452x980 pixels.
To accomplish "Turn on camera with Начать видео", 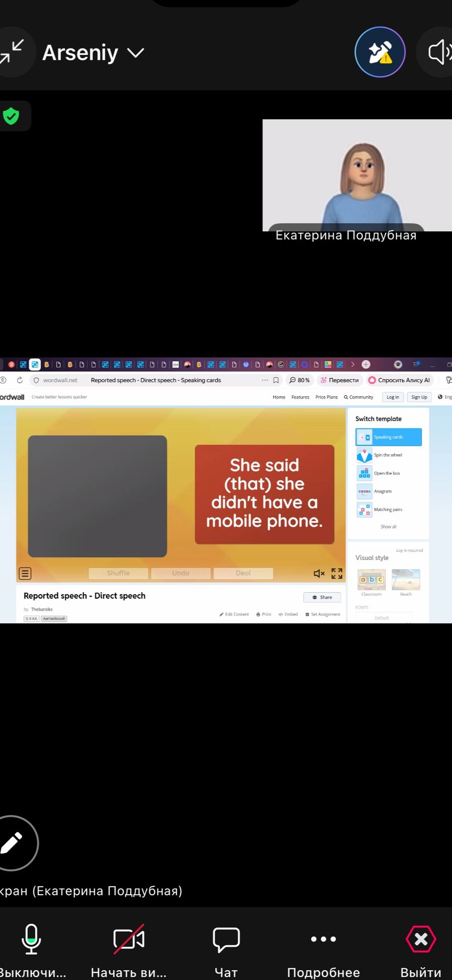I will pyautogui.click(x=129, y=939).
